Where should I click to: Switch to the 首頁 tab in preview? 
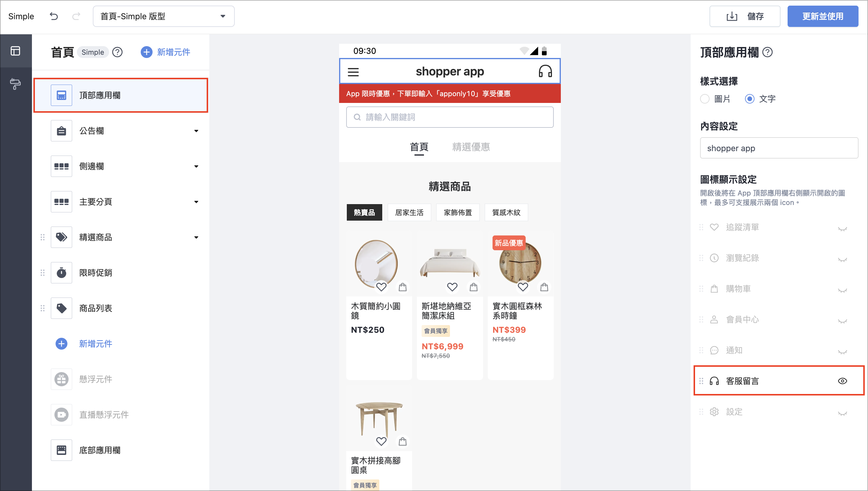pos(419,147)
